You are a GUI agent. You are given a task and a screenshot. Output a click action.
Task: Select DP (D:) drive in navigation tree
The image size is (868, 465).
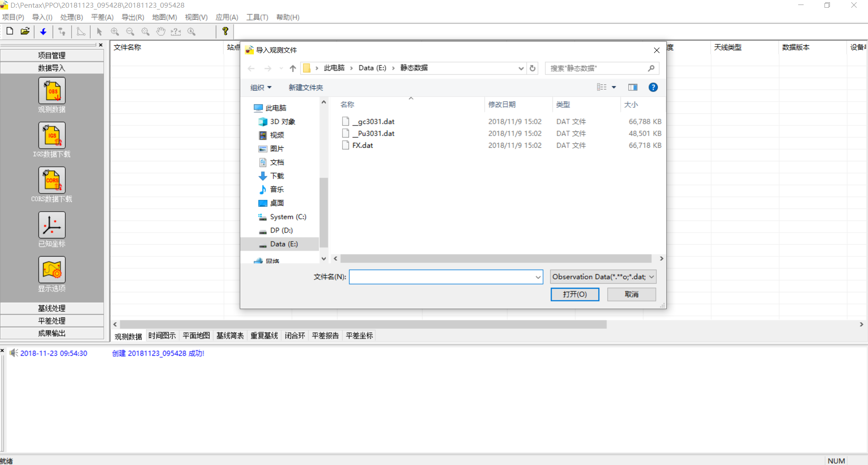281,231
